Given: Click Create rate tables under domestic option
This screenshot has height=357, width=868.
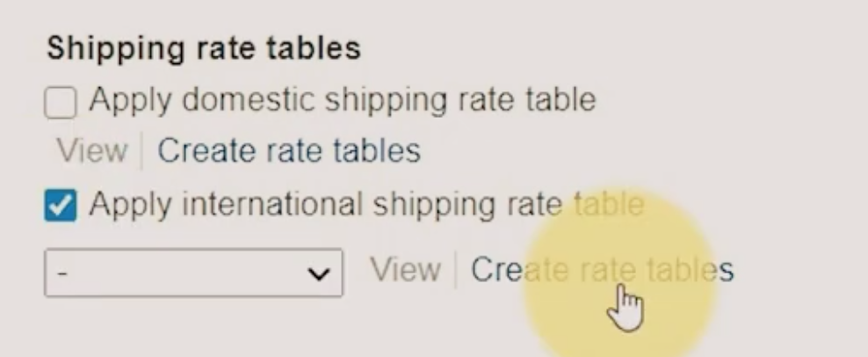Looking at the screenshot, I should [x=289, y=150].
